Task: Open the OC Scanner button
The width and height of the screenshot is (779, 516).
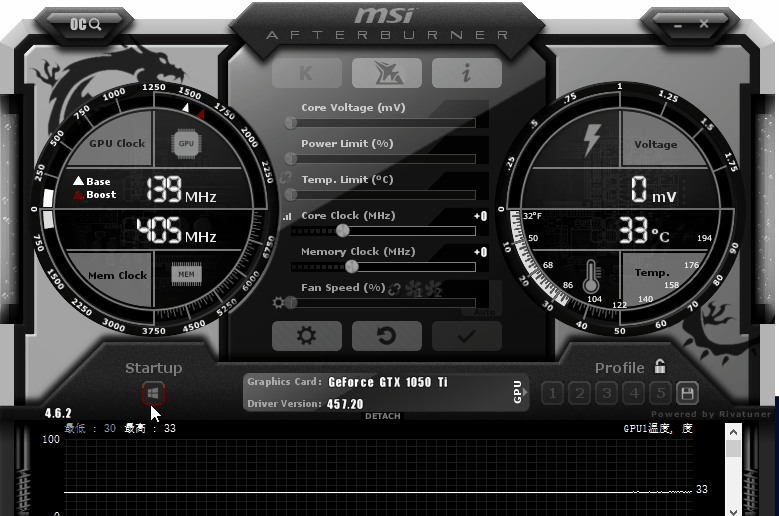Action: 85,24
